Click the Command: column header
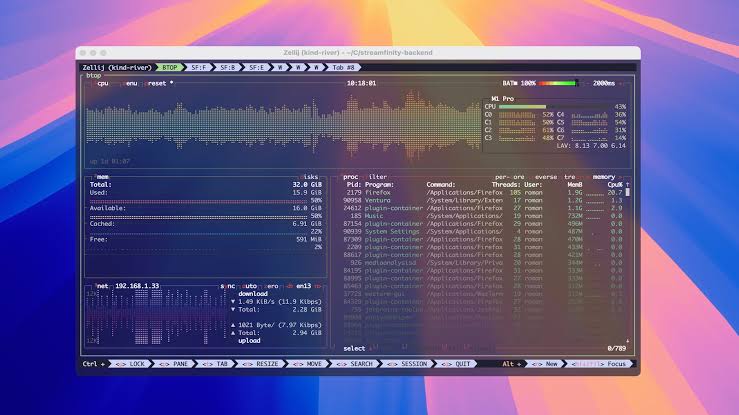 pos(441,185)
